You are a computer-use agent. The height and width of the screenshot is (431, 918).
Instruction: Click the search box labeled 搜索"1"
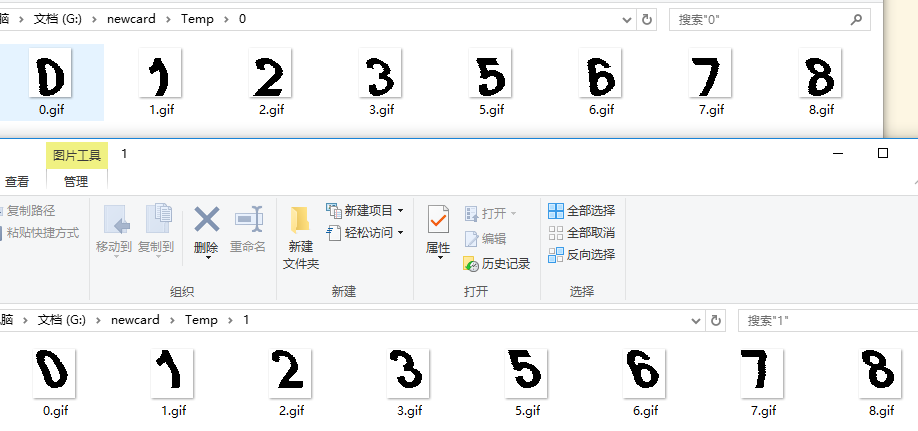pyautogui.click(x=825, y=320)
